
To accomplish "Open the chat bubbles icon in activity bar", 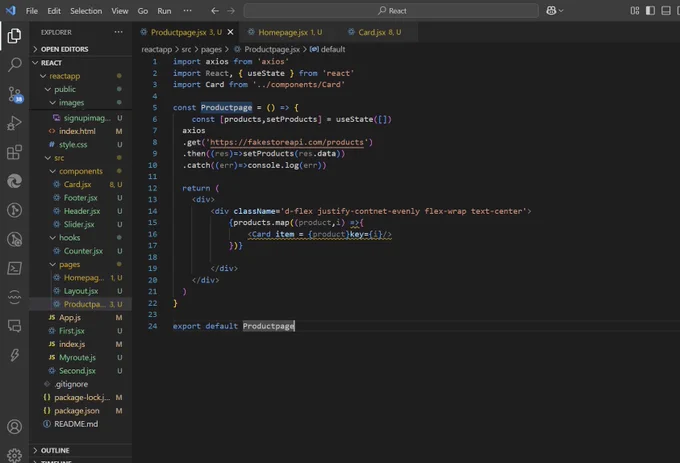I will point(14,326).
